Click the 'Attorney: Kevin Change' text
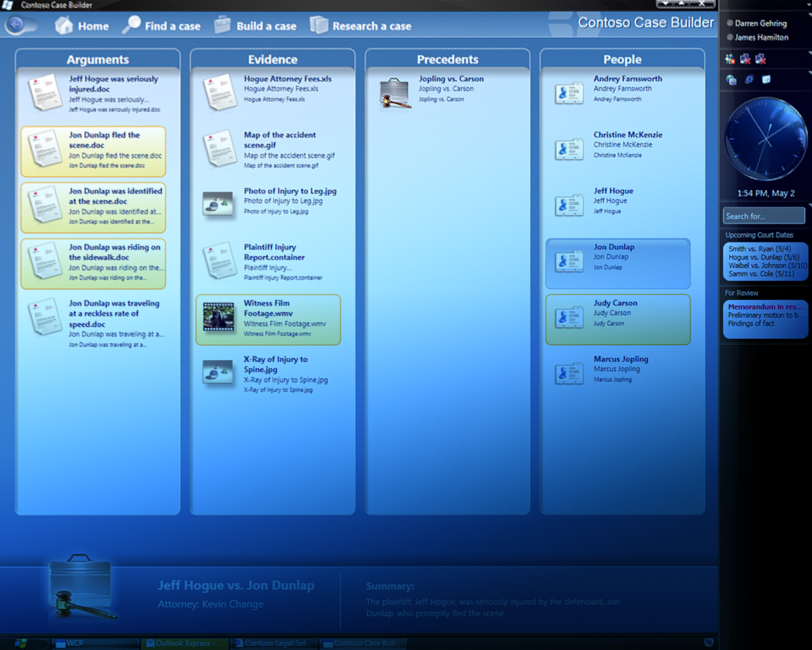Viewport: 812px width, 650px height. 211,604
